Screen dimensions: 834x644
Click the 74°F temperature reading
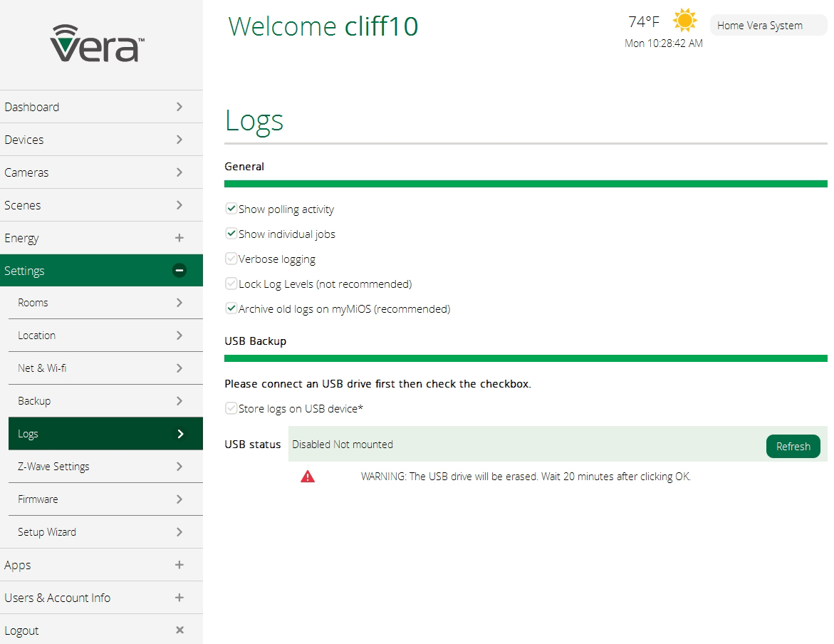click(644, 21)
